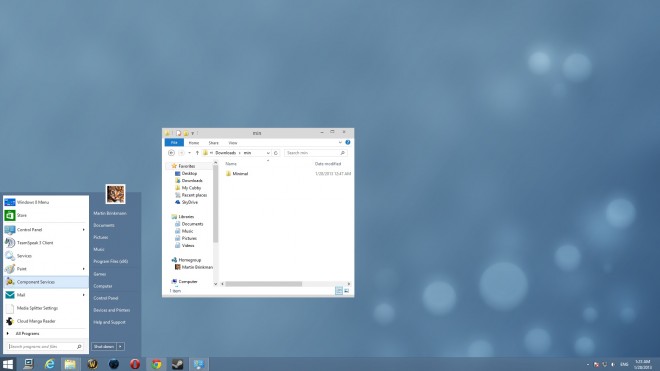Viewport: 660px width, 371px height.
Task: Launch Google Chrome from the taskbar
Action: (x=157, y=364)
